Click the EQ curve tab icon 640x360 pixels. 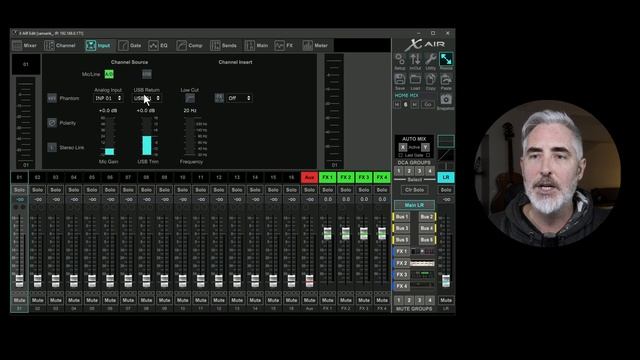[153, 45]
